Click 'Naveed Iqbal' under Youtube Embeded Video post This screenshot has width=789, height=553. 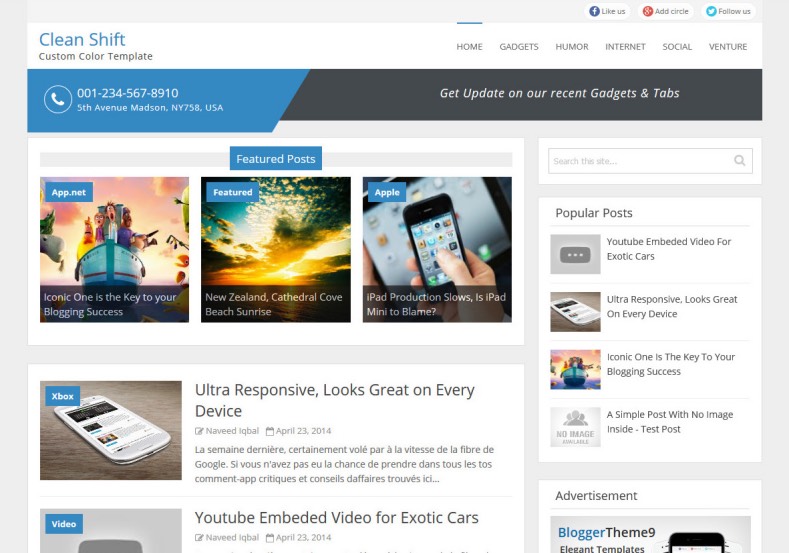click(232, 538)
